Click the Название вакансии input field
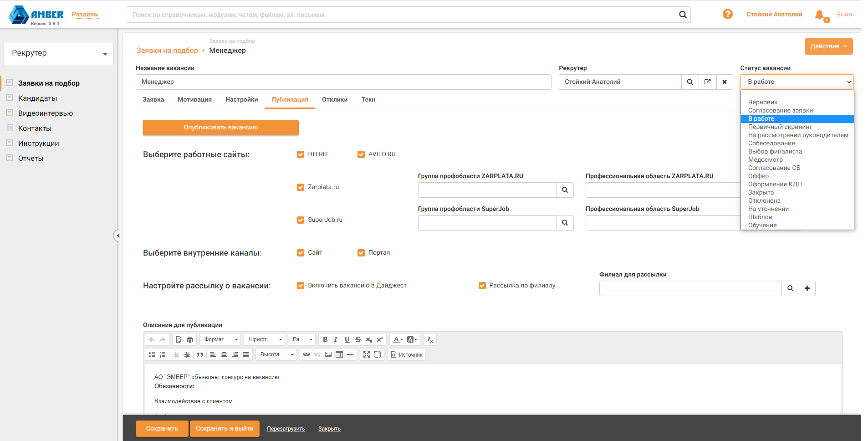 click(x=343, y=82)
